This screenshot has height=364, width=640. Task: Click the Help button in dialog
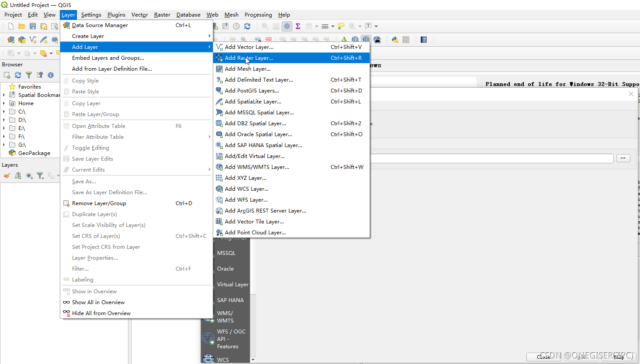pyautogui.click(x=619, y=357)
